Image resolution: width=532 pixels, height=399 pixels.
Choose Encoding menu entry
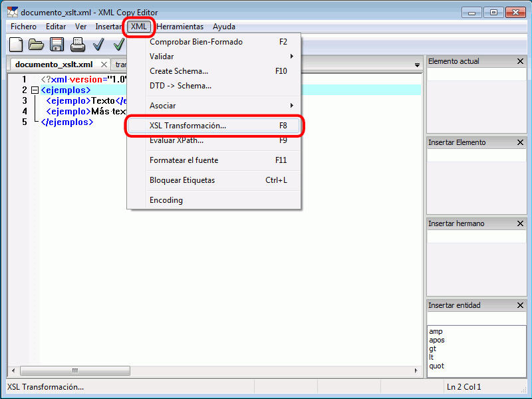[x=214, y=200]
